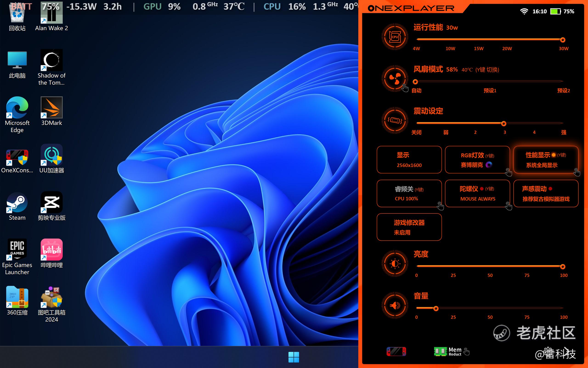
Task: Click the volume speaker circular icon
Action: [395, 305]
